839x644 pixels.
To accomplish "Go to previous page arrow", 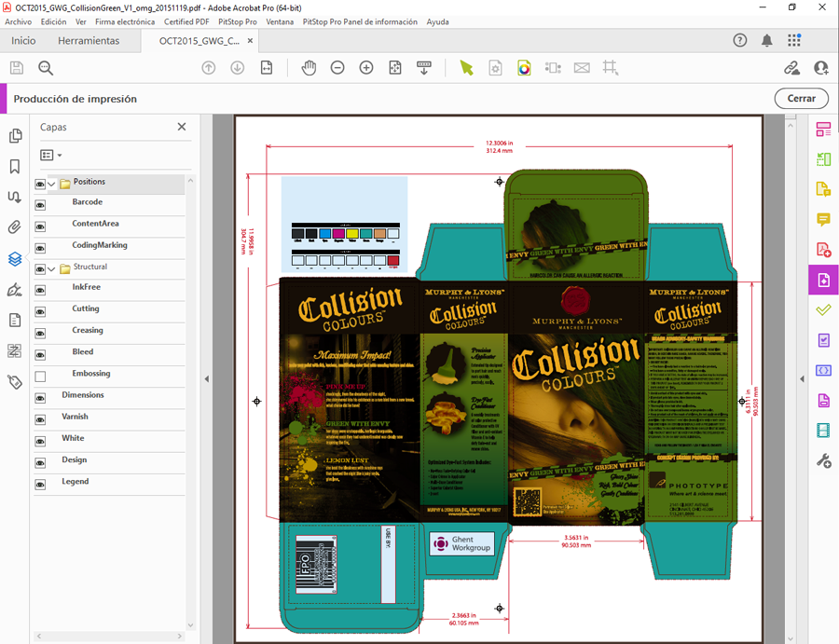I will (x=209, y=68).
